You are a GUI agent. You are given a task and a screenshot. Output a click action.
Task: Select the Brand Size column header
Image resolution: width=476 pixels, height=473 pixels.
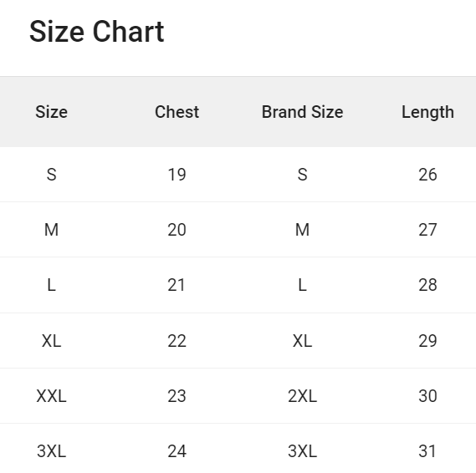302,112
